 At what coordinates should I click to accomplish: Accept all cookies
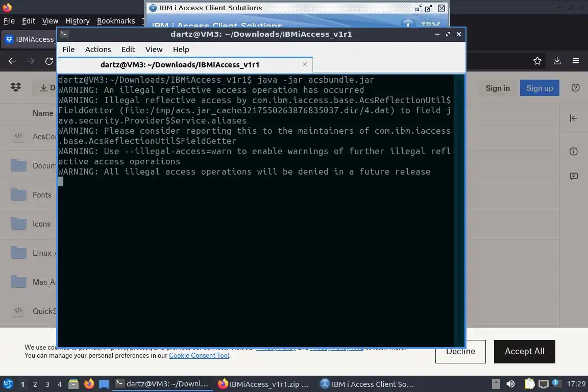click(524, 352)
